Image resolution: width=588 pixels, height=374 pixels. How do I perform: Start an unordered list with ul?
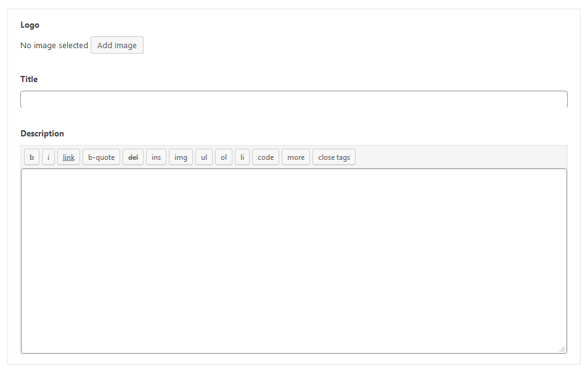[x=203, y=157]
